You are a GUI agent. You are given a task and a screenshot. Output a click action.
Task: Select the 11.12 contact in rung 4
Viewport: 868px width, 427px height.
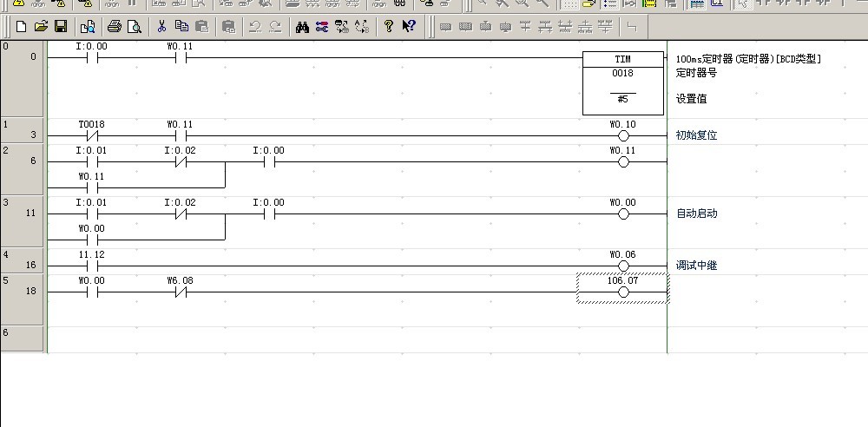coord(92,266)
